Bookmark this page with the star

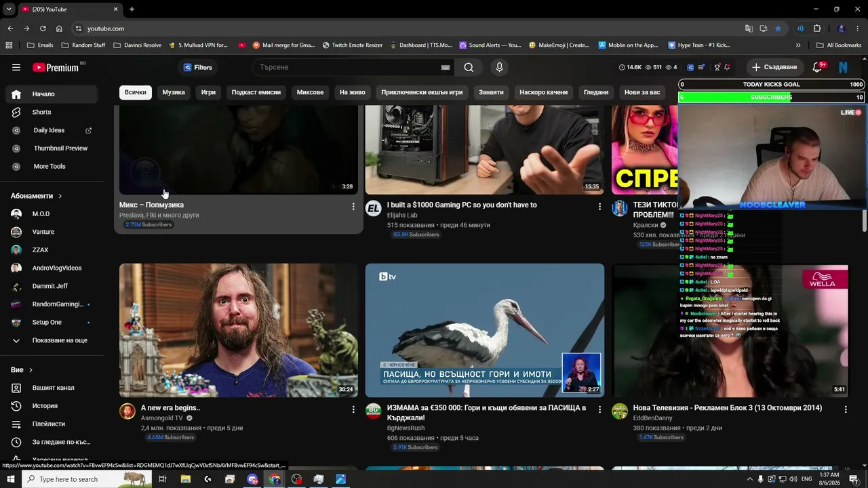pos(778,28)
